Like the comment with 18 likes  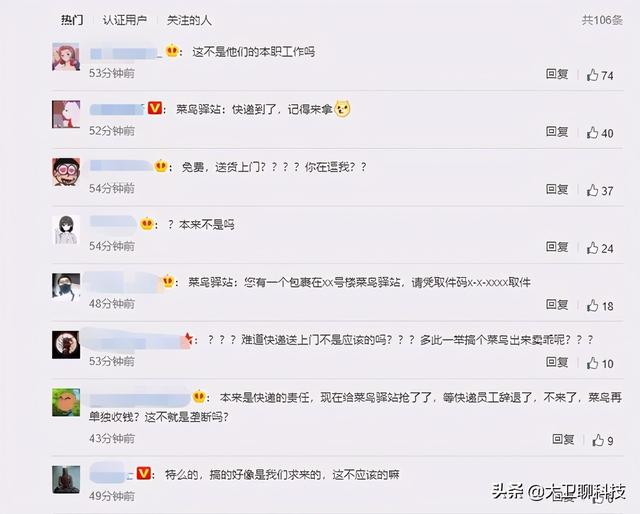point(592,305)
